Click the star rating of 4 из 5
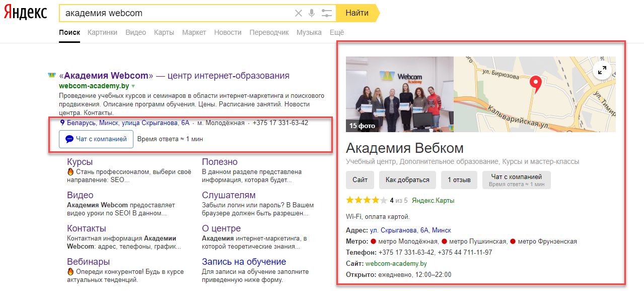The width and height of the screenshot is (644, 291). [366, 200]
